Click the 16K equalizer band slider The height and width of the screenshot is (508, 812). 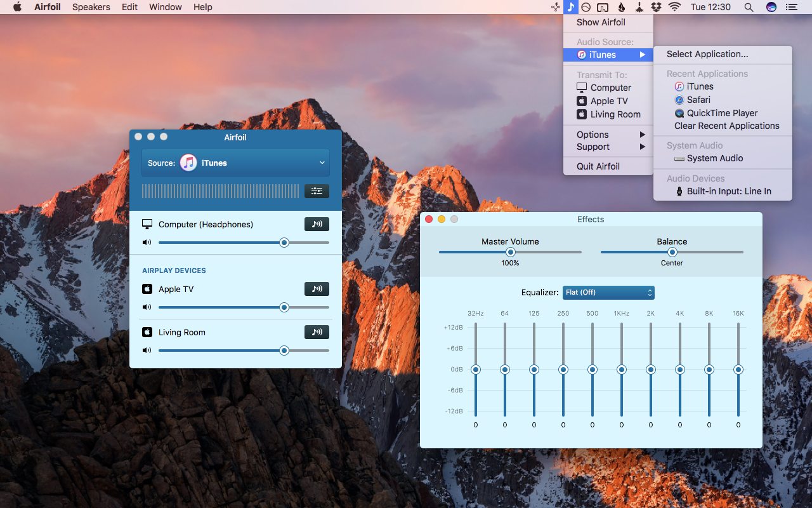pyautogui.click(x=738, y=370)
